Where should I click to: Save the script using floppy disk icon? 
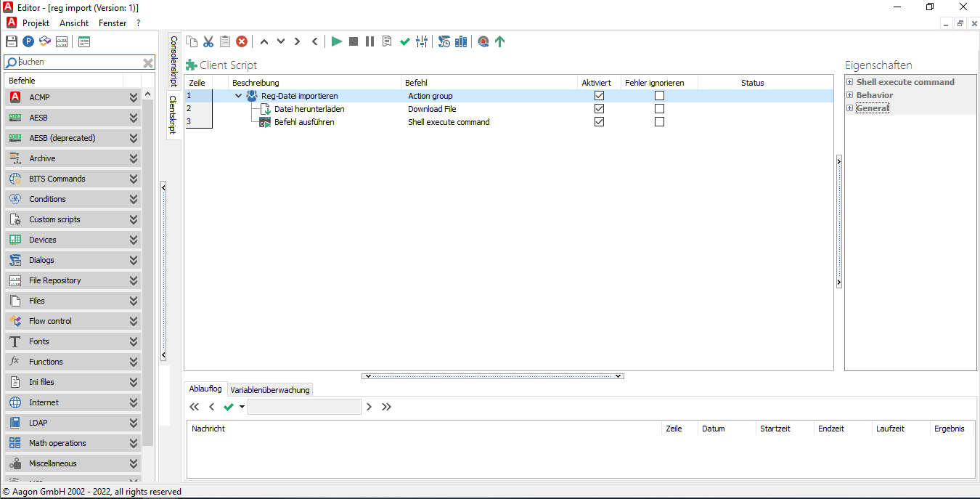(11, 41)
